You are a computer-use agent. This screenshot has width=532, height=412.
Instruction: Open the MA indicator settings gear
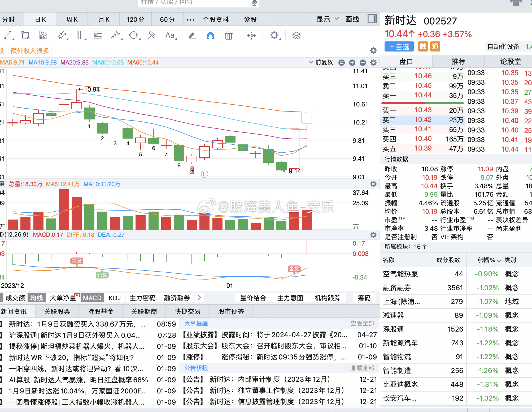[x=373, y=62]
